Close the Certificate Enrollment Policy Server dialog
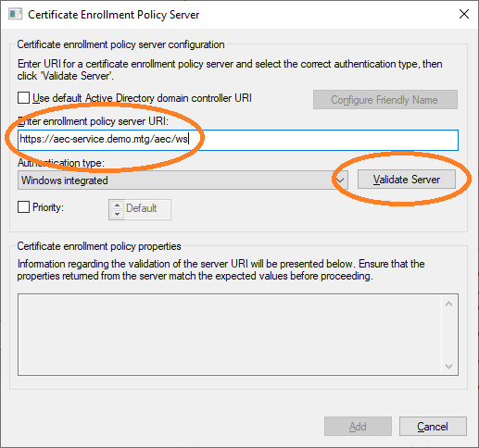Image resolution: width=479 pixels, height=448 pixels. pos(464,14)
